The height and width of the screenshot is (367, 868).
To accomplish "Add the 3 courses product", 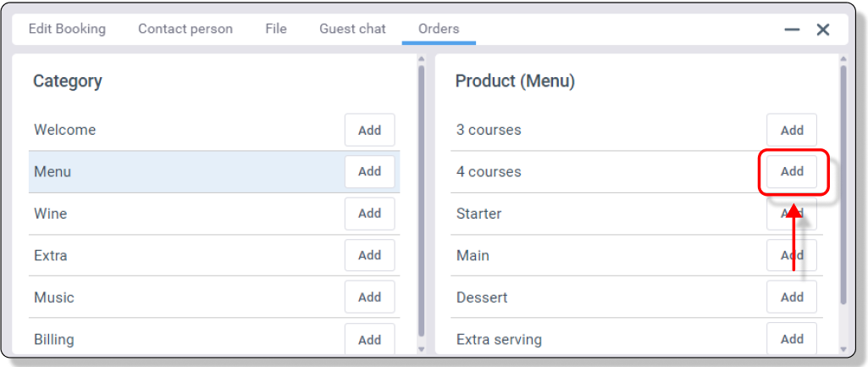I will tap(792, 131).
